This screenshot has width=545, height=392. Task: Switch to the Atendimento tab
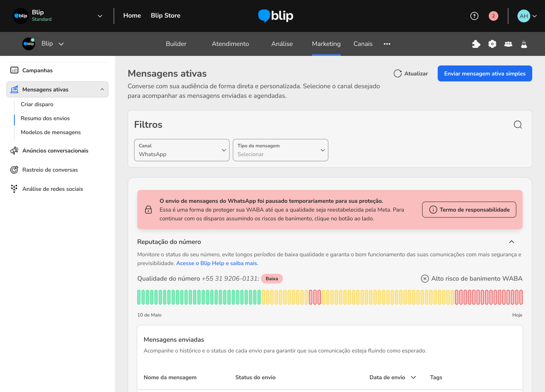pos(230,44)
